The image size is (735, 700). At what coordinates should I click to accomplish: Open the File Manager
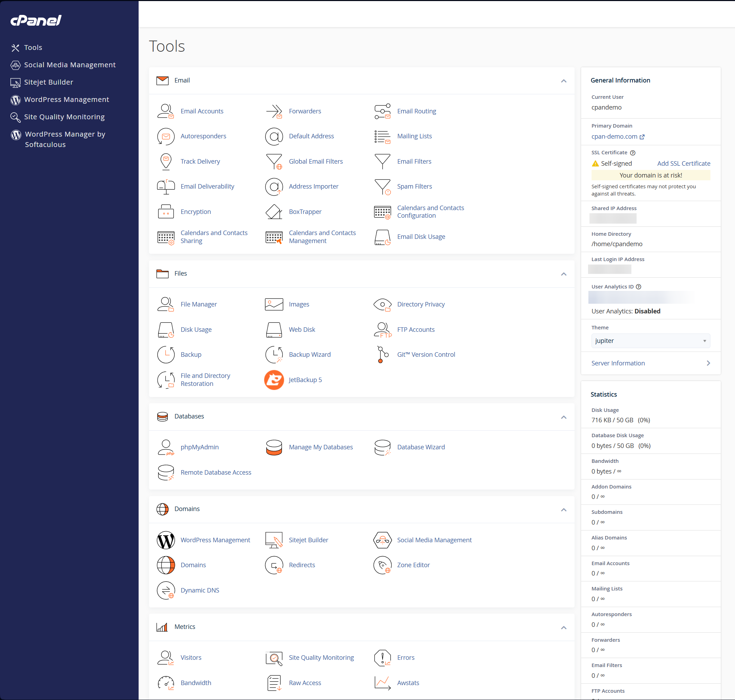pos(198,304)
